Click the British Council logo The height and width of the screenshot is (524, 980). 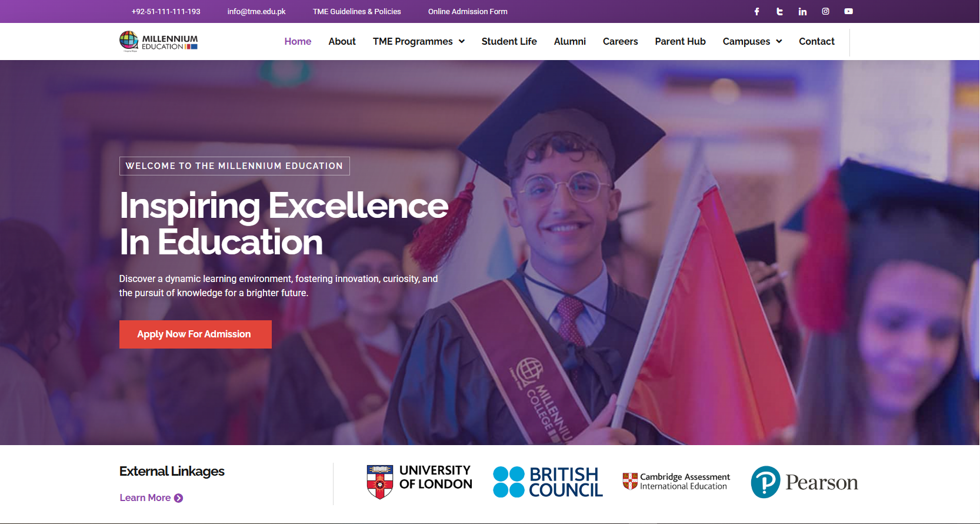click(548, 482)
